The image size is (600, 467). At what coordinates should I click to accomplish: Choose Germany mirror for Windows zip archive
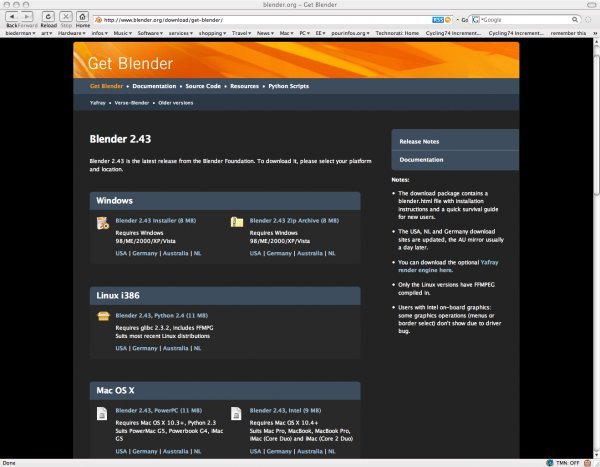pyautogui.click(x=279, y=253)
